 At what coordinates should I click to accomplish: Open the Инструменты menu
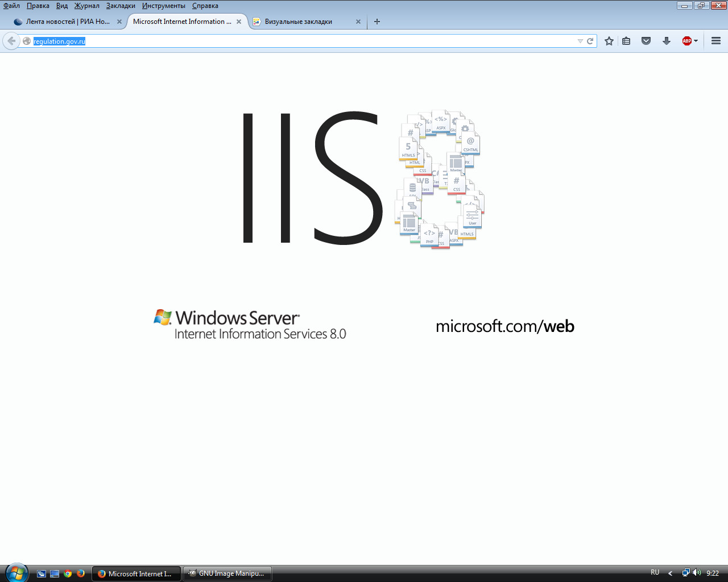tap(164, 6)
